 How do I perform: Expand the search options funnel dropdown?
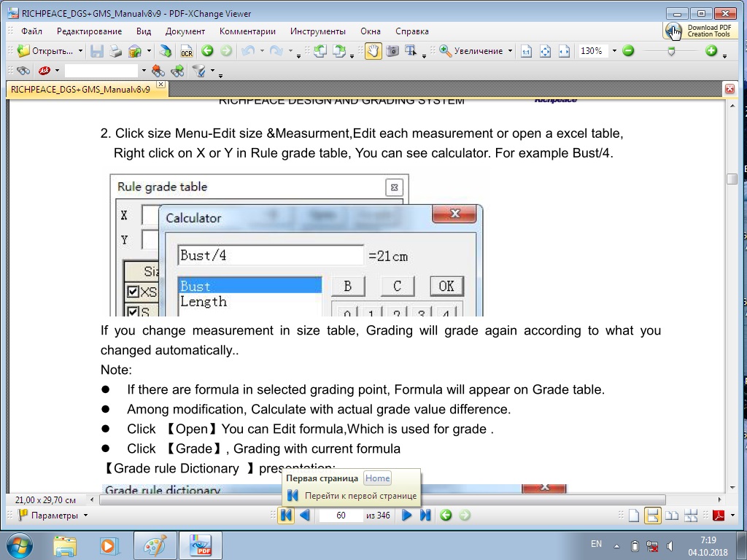(x=212, y=71)
